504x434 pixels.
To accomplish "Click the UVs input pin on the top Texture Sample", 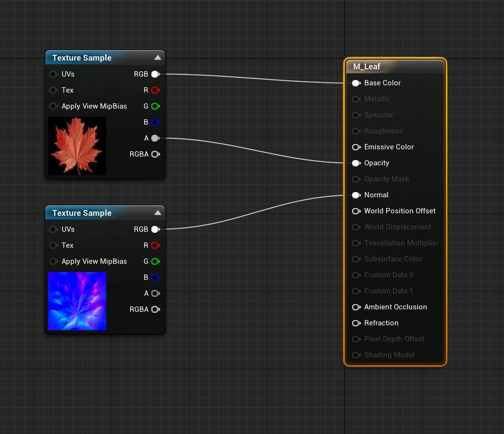I will tap(53, 74).
